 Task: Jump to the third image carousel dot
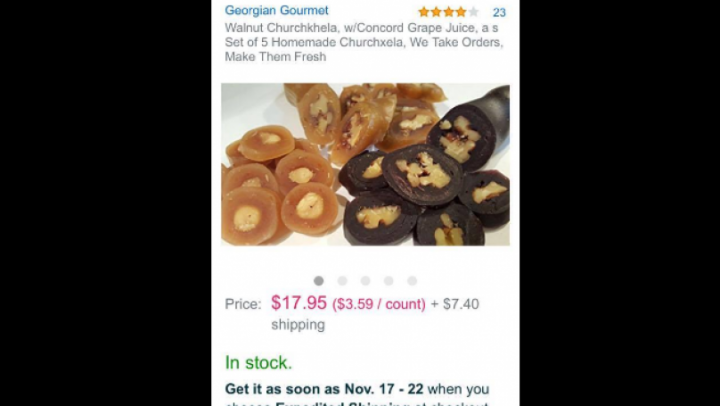pyautogui.click(x=365, y=281)
